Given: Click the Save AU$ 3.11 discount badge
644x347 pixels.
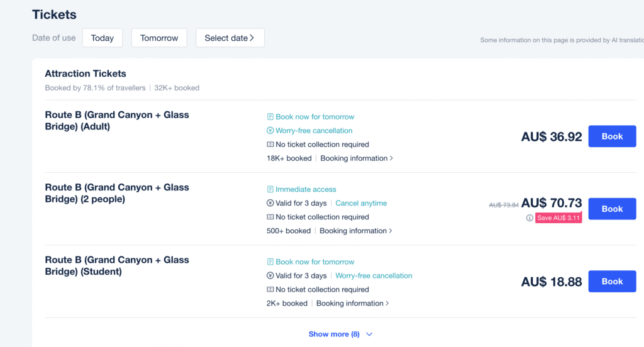Looking at the screenshot, I should pyautogui.click(x=558, y=218).
